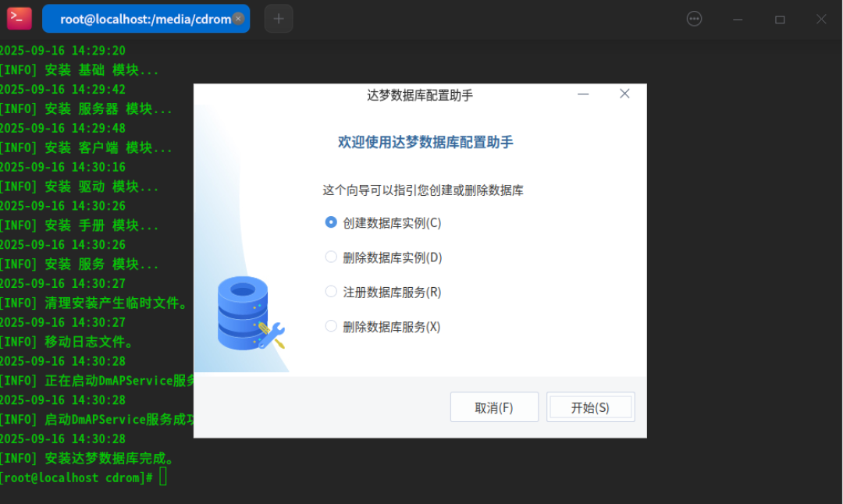Click terminal line 安装 手册 模块...
The height and width of the screenshot is (504, 843).
coord(79,225)
